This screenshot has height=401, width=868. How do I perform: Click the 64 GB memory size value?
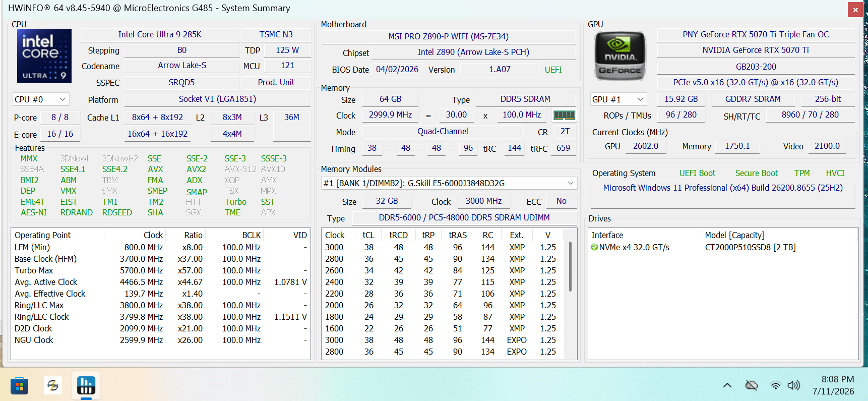pyautogui.click(x=391, y=99)
